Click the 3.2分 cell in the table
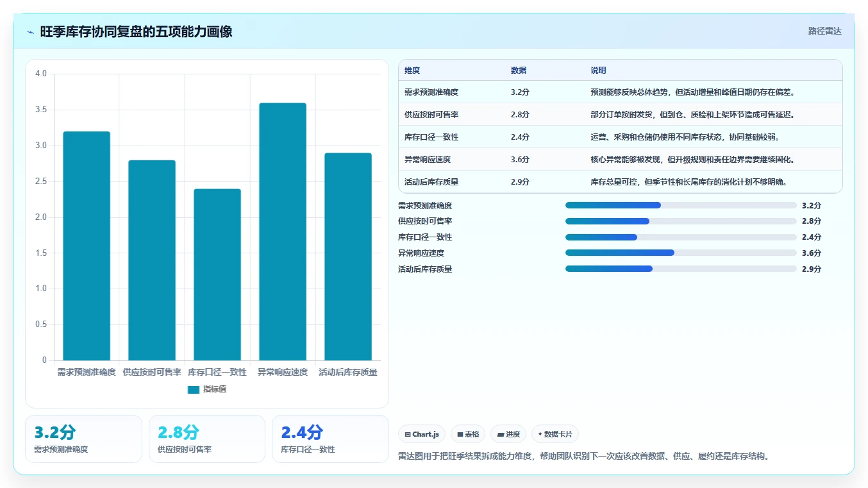868x488 pixels. click(x=521, y=92)
